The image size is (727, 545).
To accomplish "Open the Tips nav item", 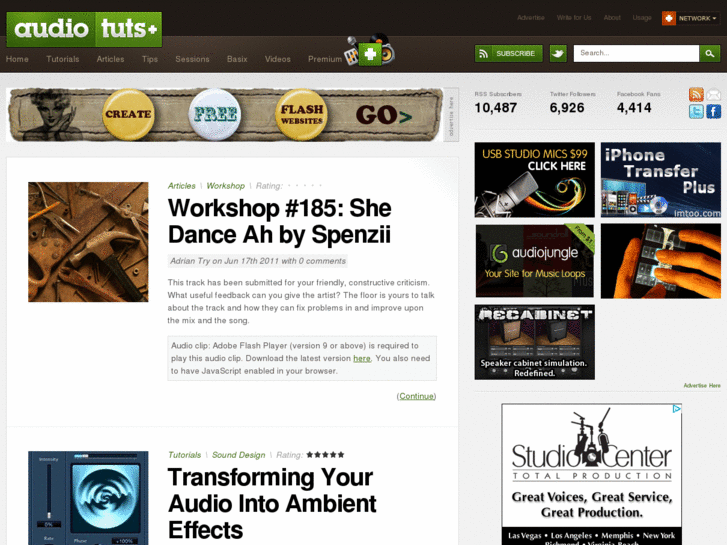I will click(150, 59).
